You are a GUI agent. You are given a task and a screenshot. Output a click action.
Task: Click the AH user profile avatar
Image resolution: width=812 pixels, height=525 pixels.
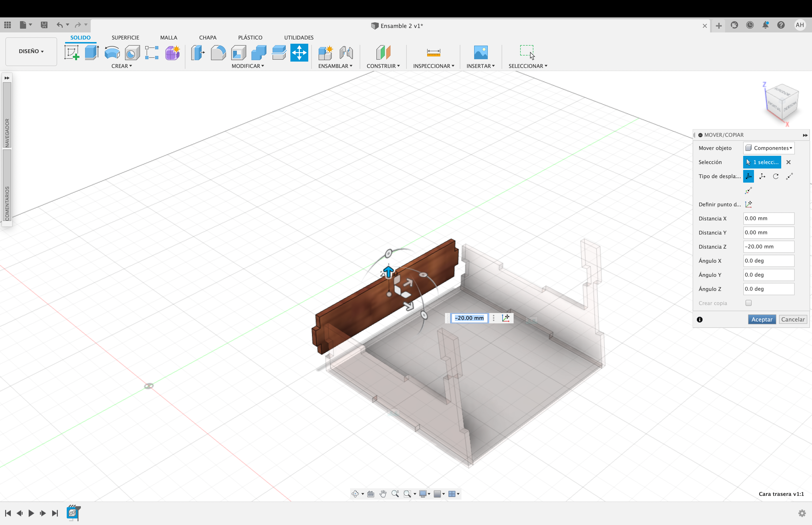click(800, 25)
